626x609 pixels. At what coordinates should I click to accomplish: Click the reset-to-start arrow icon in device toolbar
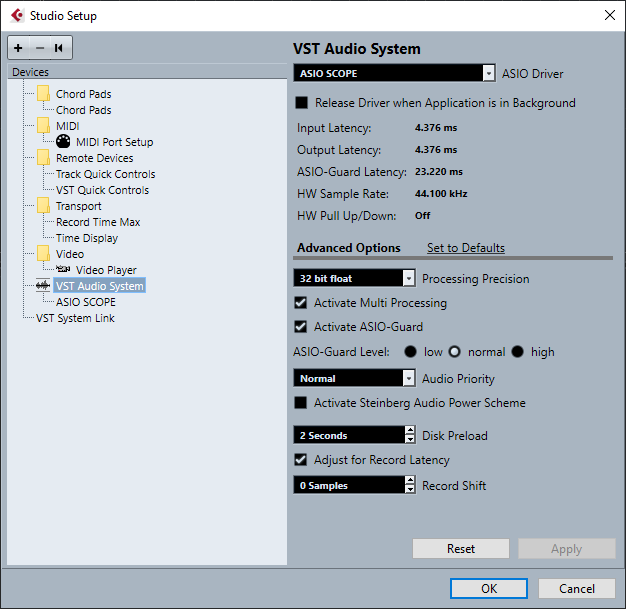point(59,48)
